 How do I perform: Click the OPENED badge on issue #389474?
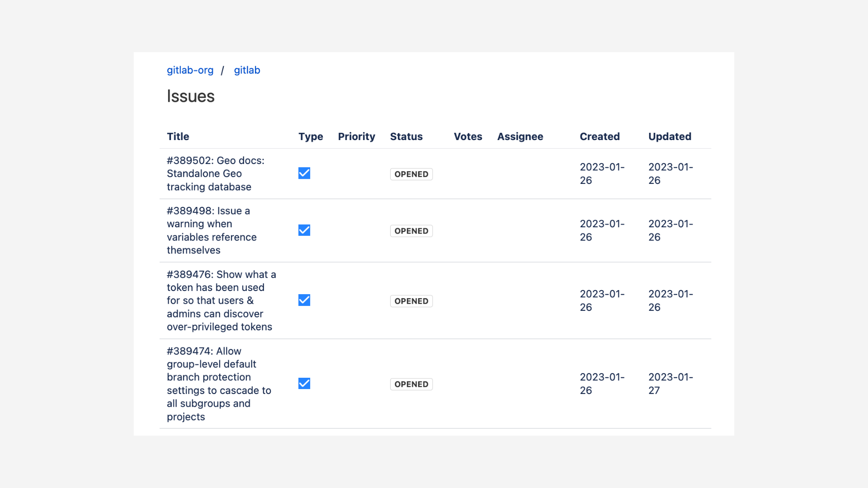(x=411, y=384)
